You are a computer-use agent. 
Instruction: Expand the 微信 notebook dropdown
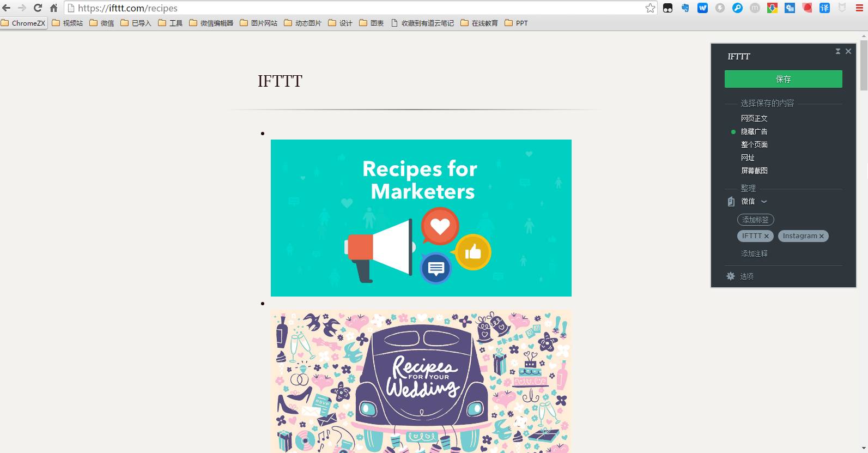pos(764,202)
